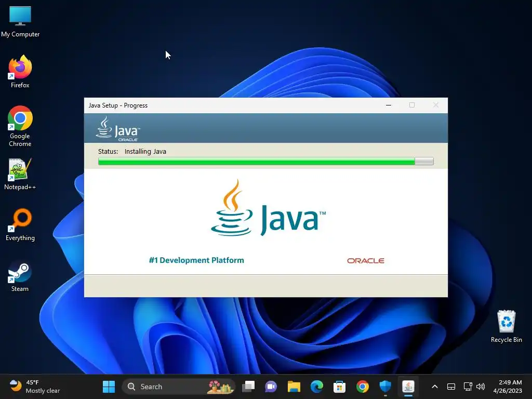Click the red ORACLE logo
This screenshot has height=399, width=532.
point(365,261)
